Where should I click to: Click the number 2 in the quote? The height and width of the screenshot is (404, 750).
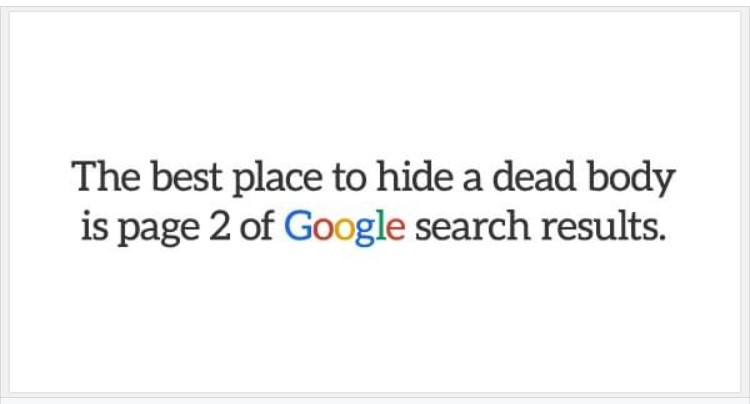(x=220, y=226)
